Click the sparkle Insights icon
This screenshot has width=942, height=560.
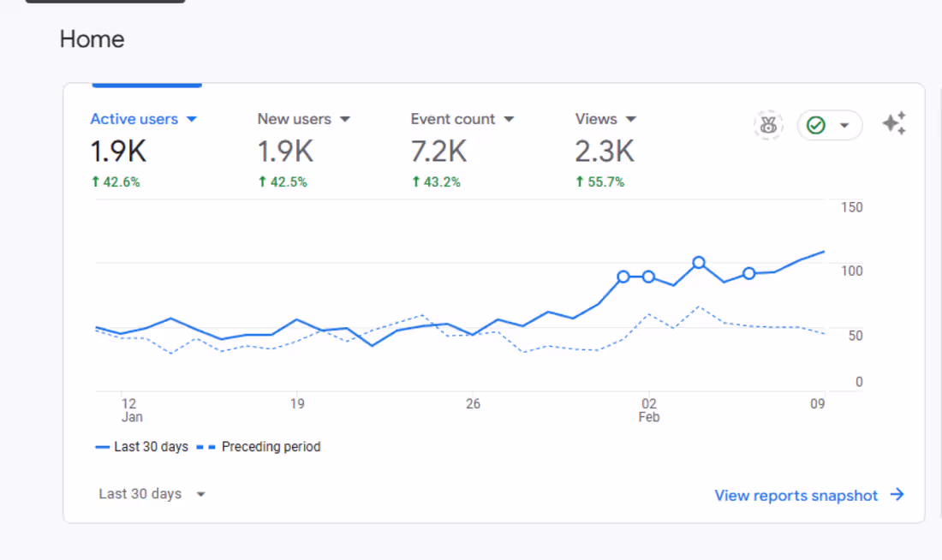click(x=894, y=124)
